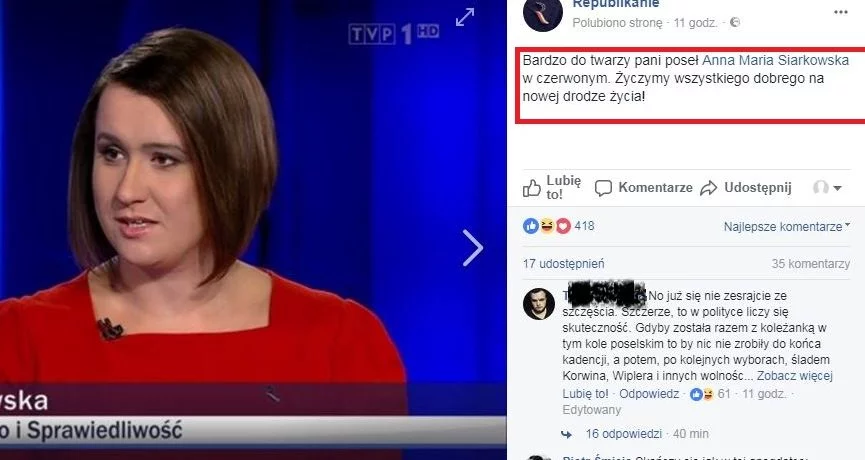Open post options three-dot menu
This screenshot has height=460, width=865.
[841, 12]
